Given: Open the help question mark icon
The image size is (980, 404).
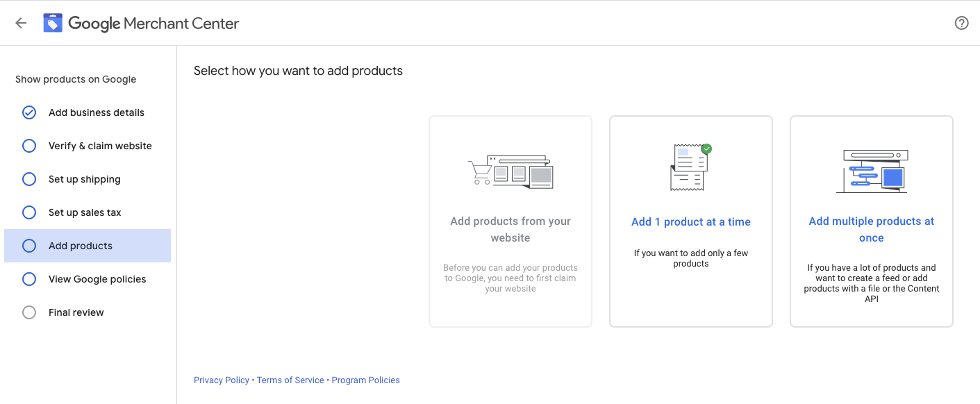Looking at the screenshot, I should click(962, 23).
